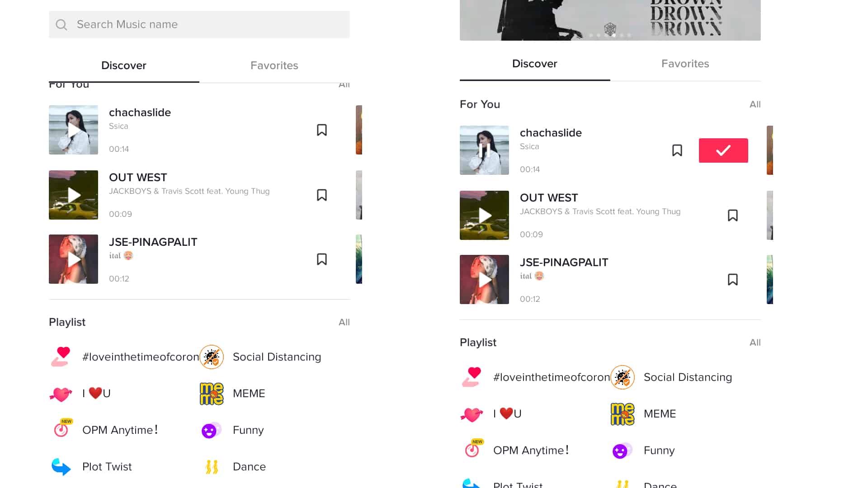Switch to the Favorites tab on right panel

tap(685, 64)
